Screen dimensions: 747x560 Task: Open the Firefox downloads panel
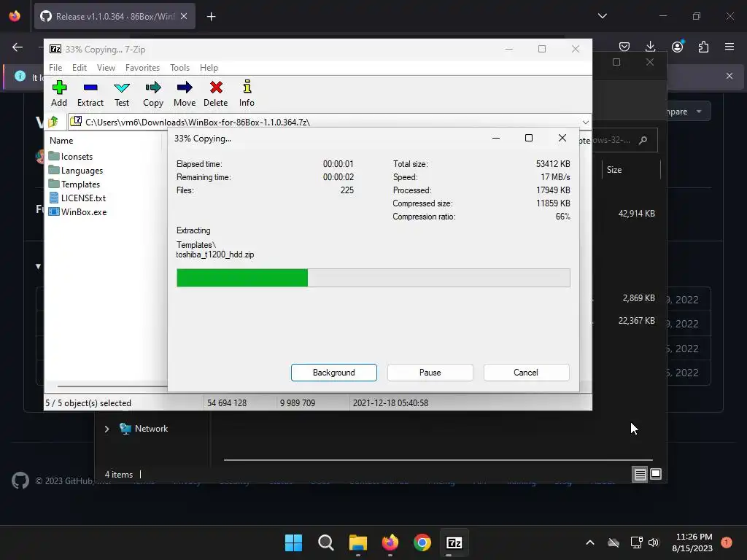coord(650,47)
